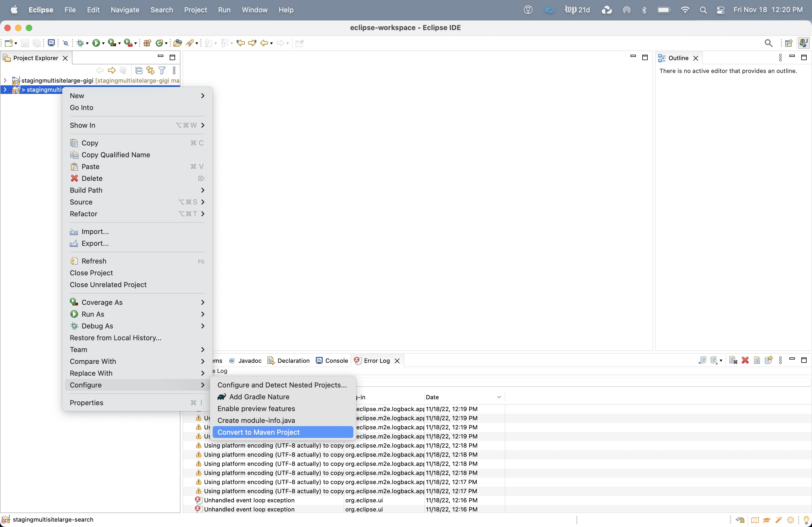
Task: Open Properties for the project
Action: coord(137,402)
